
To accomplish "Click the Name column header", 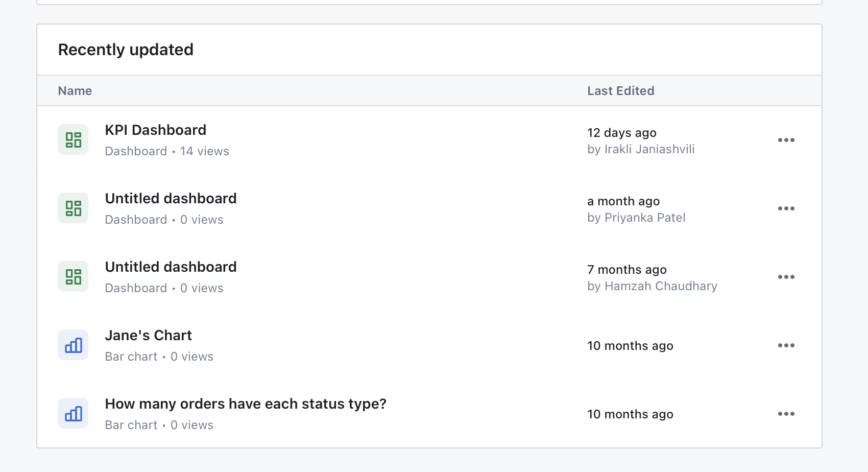I will 75,90.
